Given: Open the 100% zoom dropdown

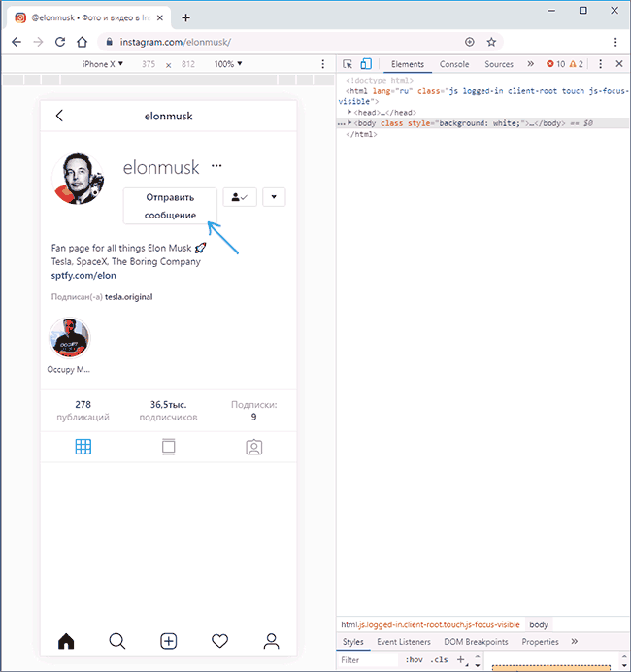Looking at the screenshot, I should (227, 64).
